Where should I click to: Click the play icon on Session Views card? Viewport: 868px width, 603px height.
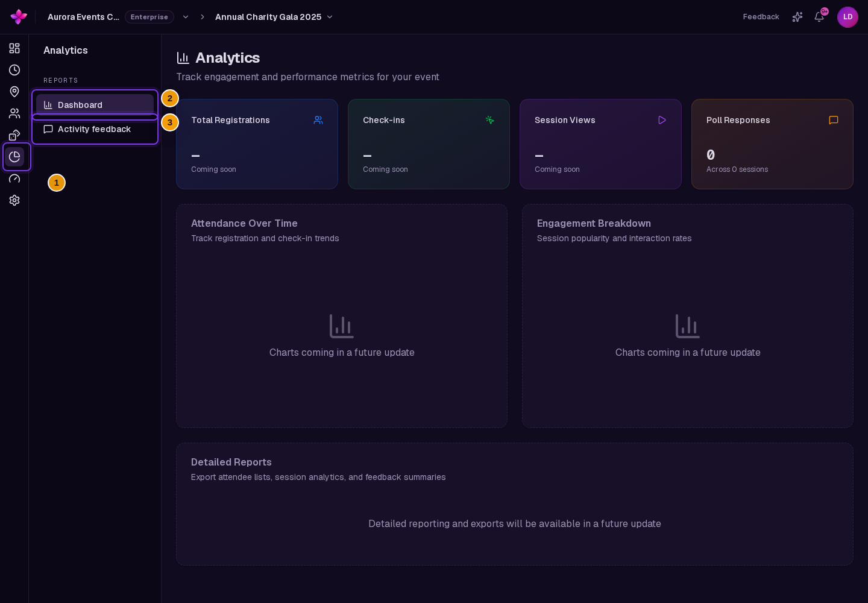tap(662, 120)
